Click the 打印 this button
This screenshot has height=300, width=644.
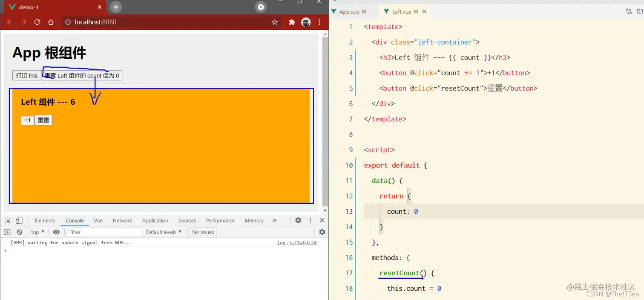(x=27, y=75)
